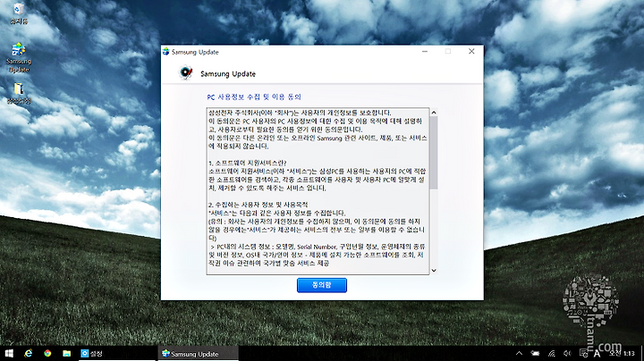Click the '2. 수집하는 사용자 정보 및 사용목적' line
Viewport: 644px width, 361px height.
[258, 205]
